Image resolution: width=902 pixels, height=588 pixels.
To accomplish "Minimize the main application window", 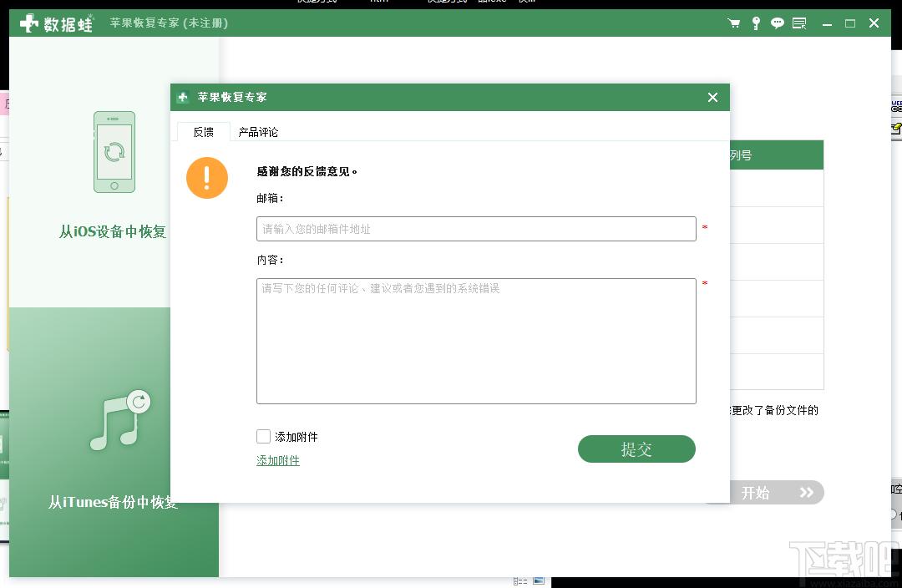I will (827, 23).
